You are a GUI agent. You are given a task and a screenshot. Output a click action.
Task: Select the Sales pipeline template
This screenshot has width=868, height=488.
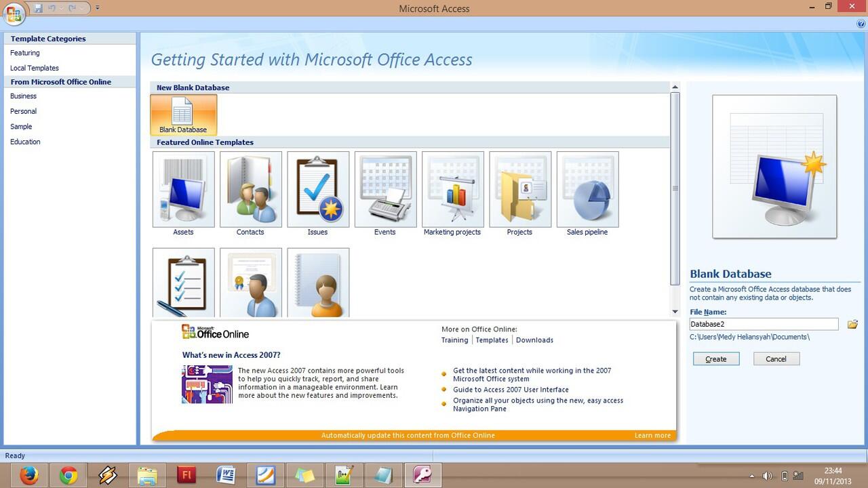pos(587,190)
